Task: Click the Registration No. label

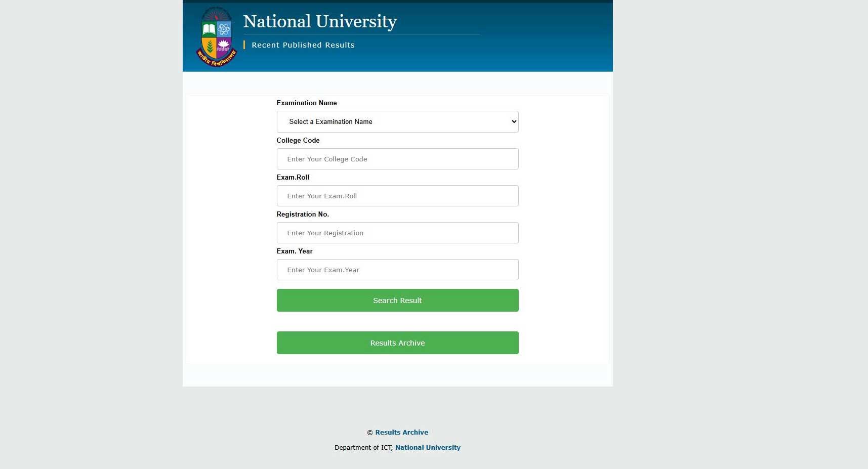Action: (303, 214)
